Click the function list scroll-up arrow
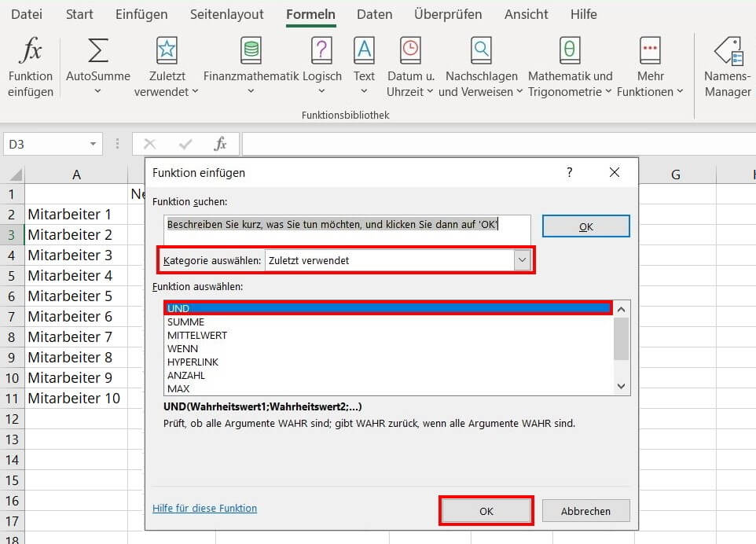This screenshot has height=544, width=756. [x=621, y=310]
